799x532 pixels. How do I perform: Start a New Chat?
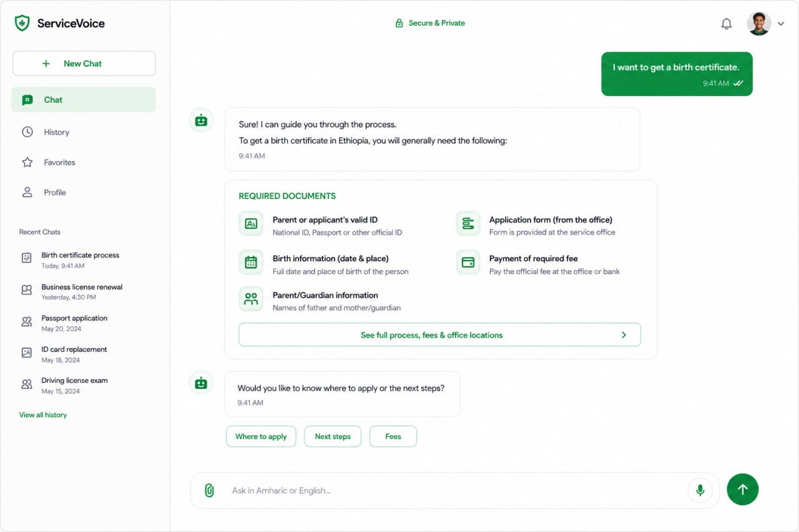click(84, 64)
